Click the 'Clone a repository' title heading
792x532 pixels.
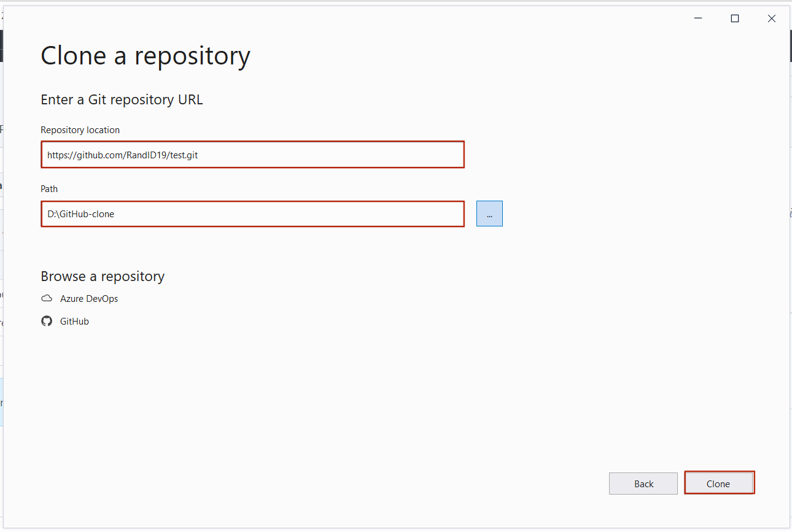tap(146, 56)
